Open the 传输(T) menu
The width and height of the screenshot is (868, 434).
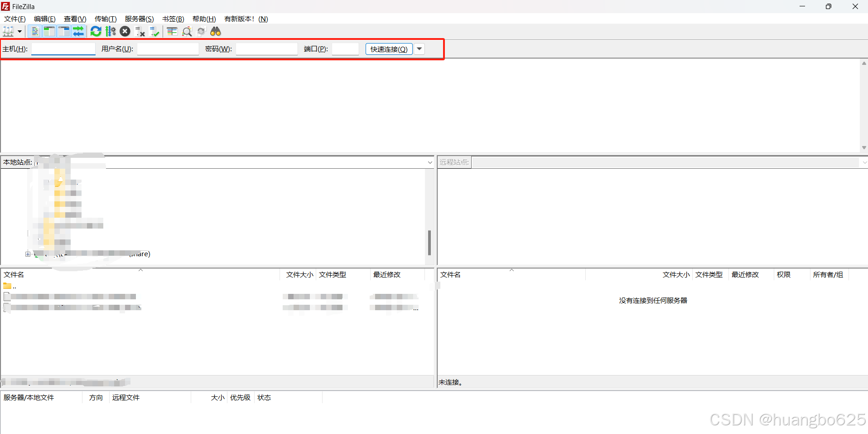(x=106, y=19)
